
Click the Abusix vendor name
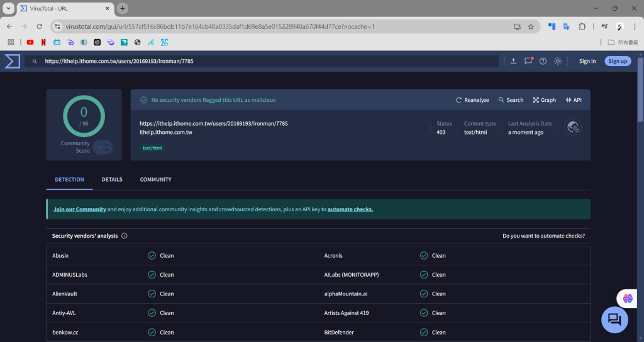point(60,255)
